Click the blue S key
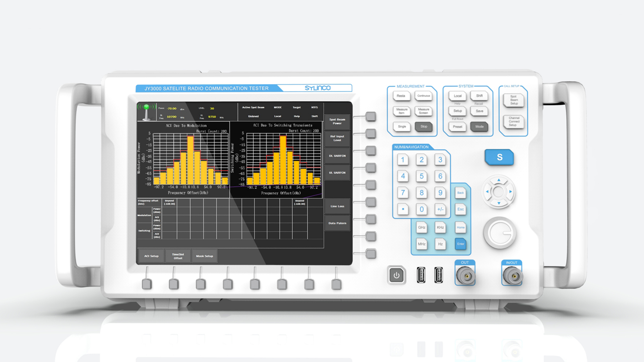This screenshot has width=644, height=362. point(499,157)
